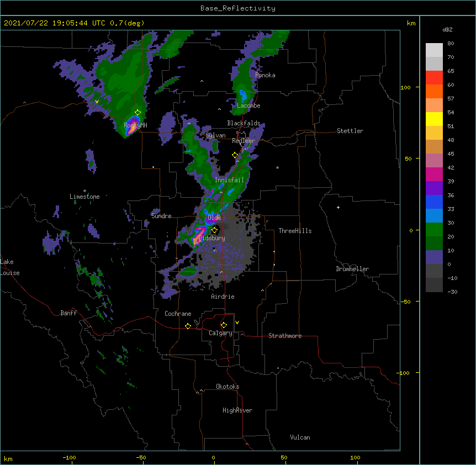The image size is (476, 465).
Task: Select the yellow diamond marker below Cochrane
Action: (188, 326)
